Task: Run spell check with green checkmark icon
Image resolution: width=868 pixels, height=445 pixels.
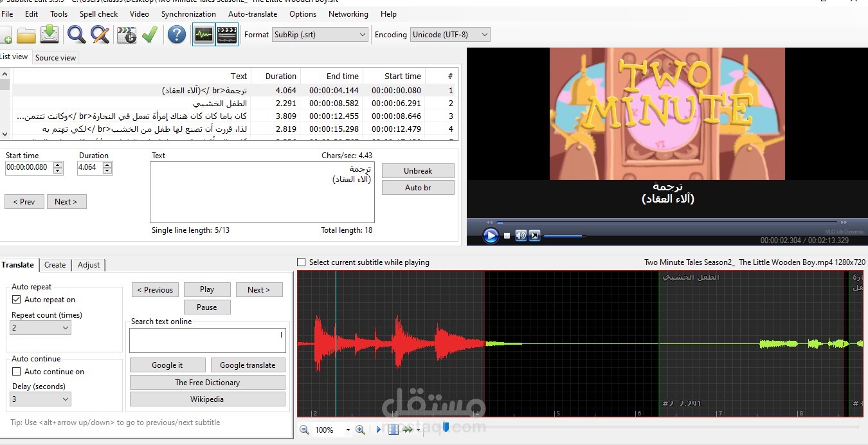Action: coord(150,35)
